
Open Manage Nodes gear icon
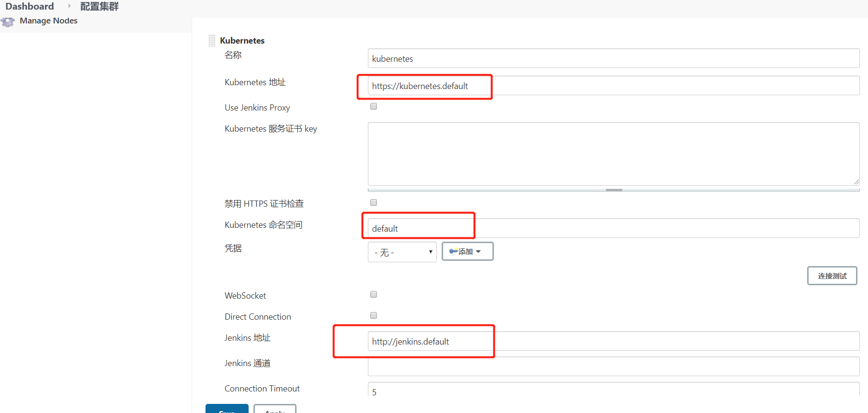8,22
